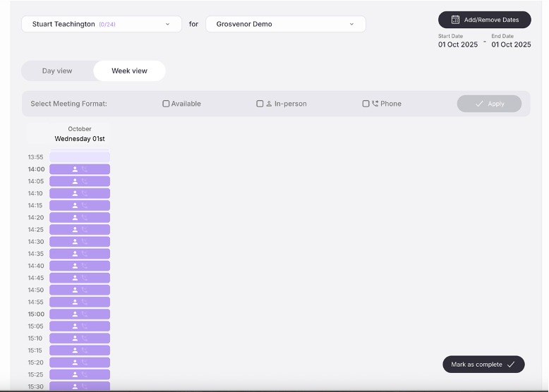Image resolution: width=549 pixels, height=392 pixels.
Task: Select the in-person icon at 14:25
Action: click(75, 229)
